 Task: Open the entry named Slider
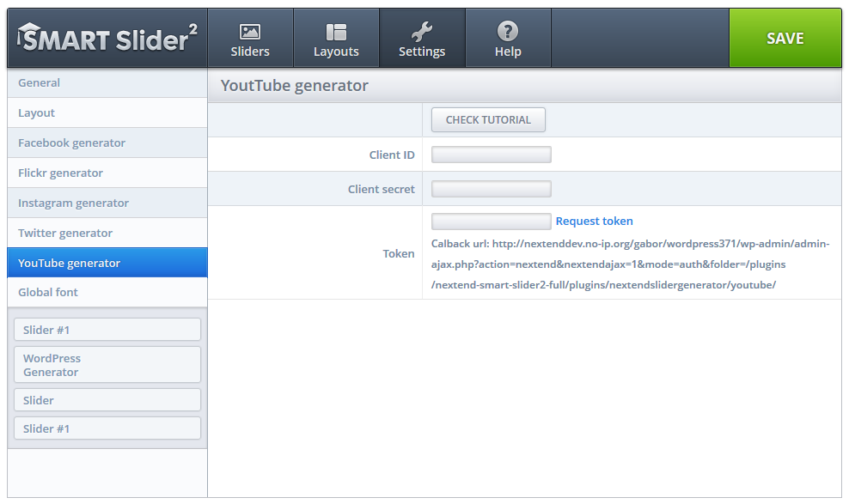107,400
